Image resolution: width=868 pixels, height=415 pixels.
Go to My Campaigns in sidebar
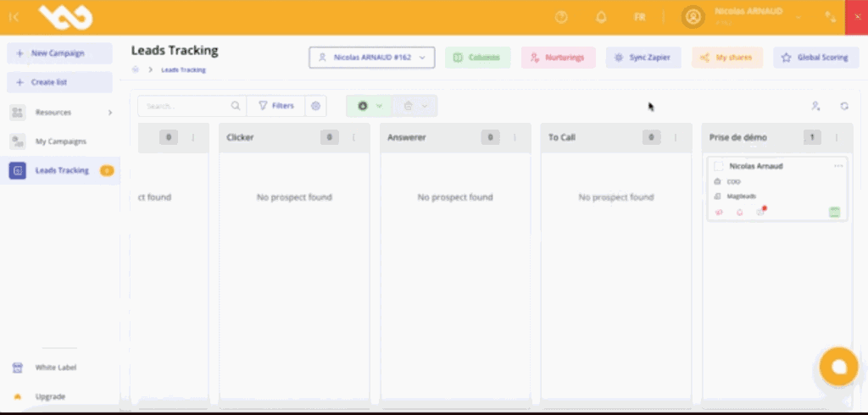59,141
